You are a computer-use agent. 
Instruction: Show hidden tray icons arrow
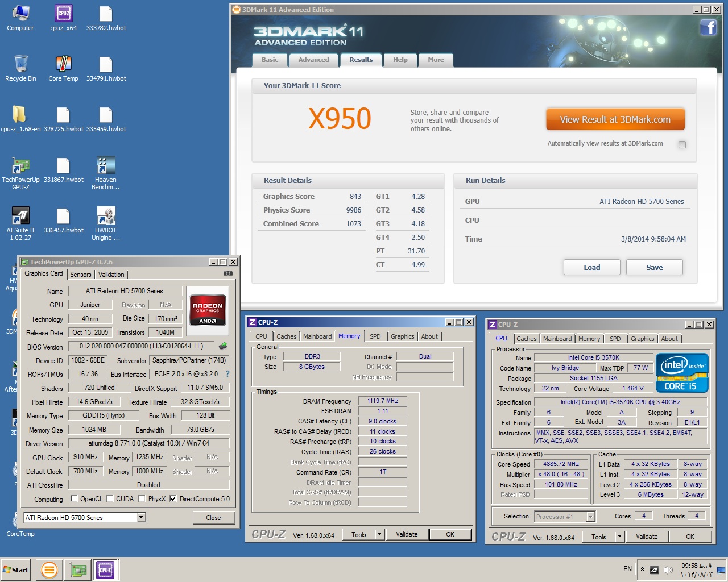(x=642, y=569)
